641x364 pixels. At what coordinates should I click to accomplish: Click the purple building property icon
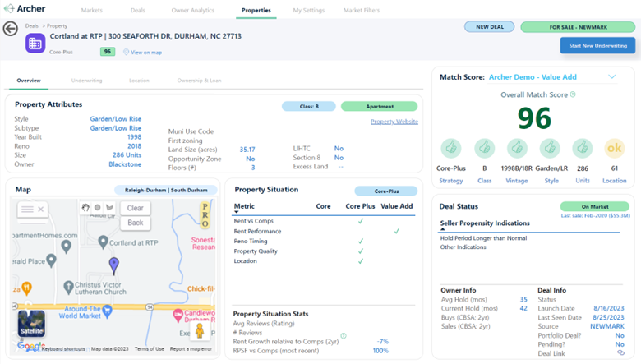click(x=35, y=44)
